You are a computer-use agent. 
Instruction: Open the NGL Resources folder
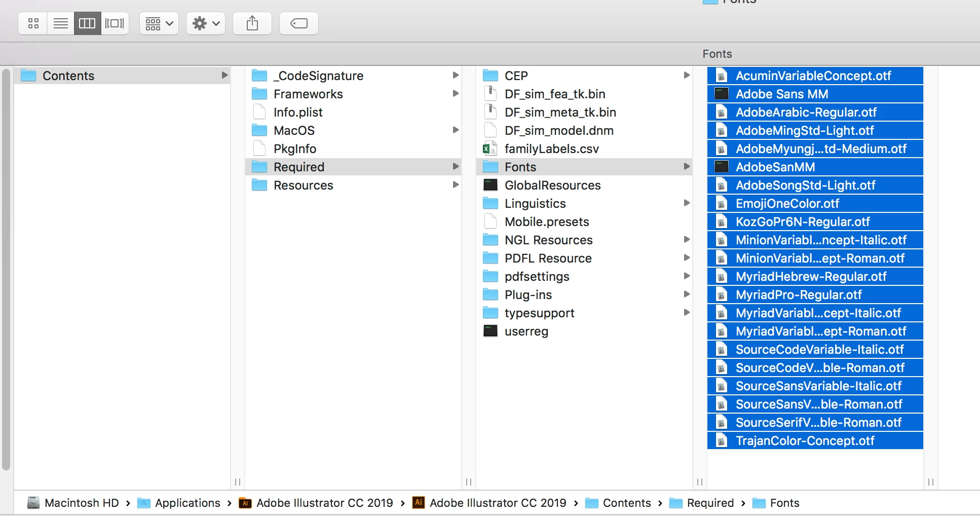click(584, 240)
